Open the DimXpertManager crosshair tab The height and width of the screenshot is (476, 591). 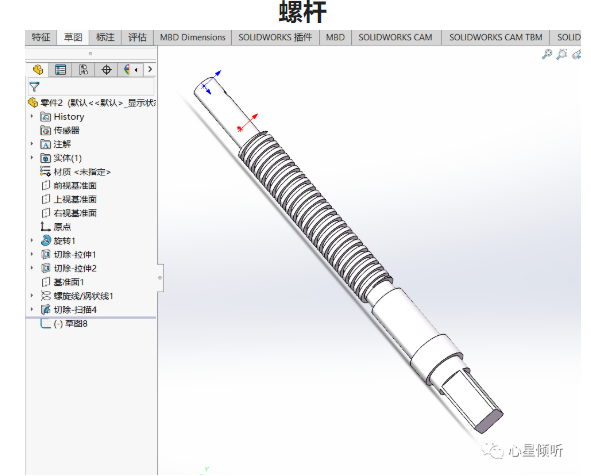click(107, 70)
